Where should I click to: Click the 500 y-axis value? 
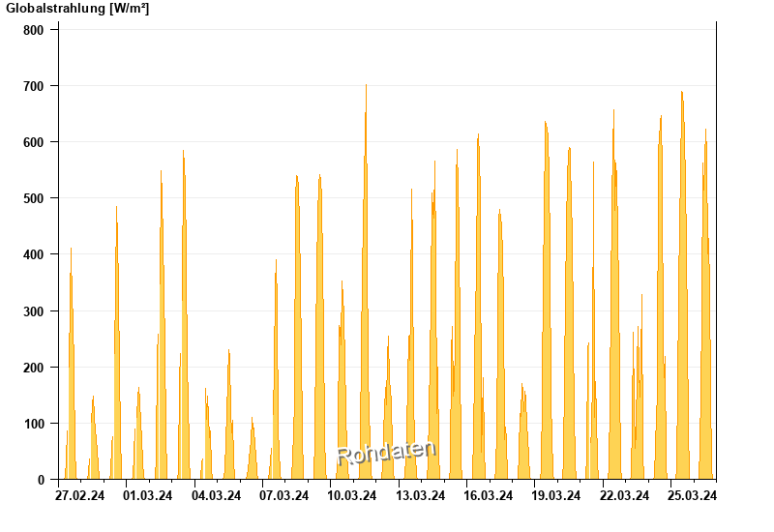(x=34, y=198)
